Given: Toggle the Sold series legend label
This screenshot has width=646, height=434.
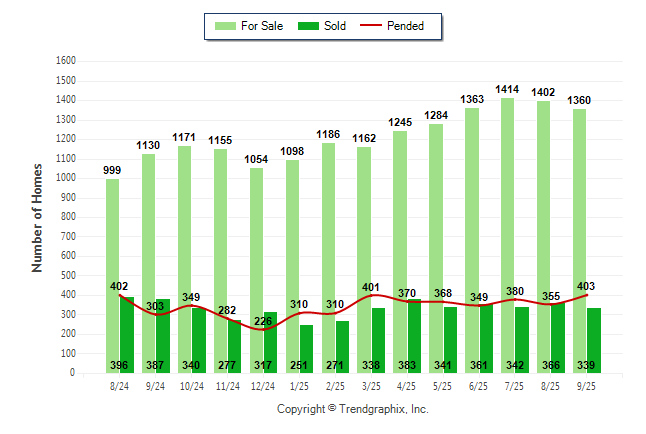Looking at the screenshot, I should 335,26.
